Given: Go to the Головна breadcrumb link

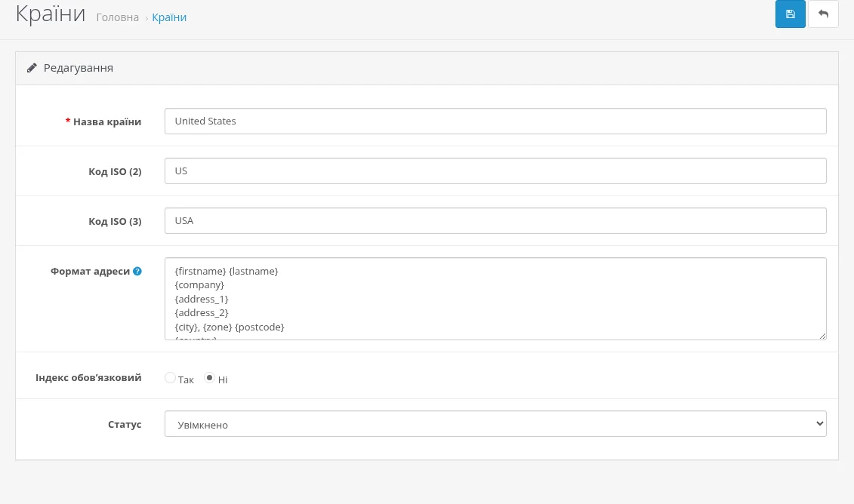Looking at the screenshot, I should point(118,17).
